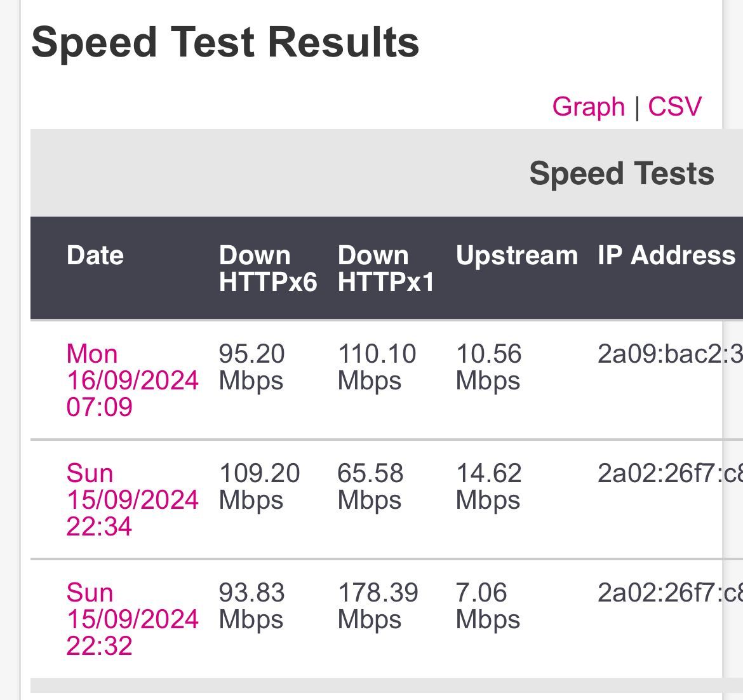Select the 65.58 Mbps HTTPx1 value

370,487
